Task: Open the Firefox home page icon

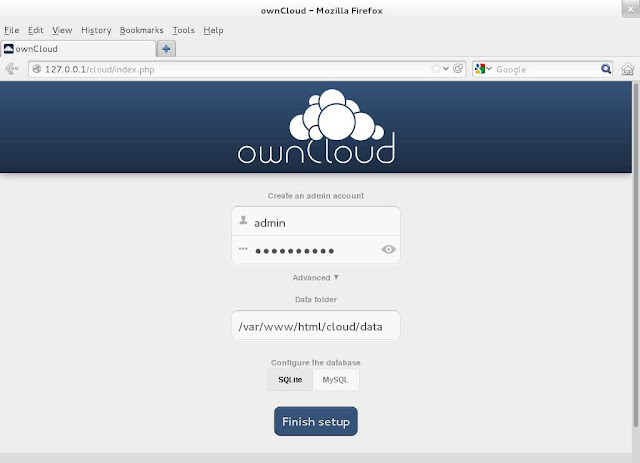Action: tap(628, 69)
